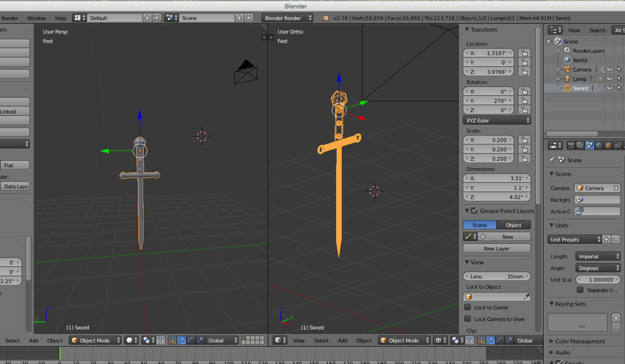The height and width of the screenshot is (364, 625).
Task: Click the New Layer button under Grease Pencil
Action: [x=497, y=248]
